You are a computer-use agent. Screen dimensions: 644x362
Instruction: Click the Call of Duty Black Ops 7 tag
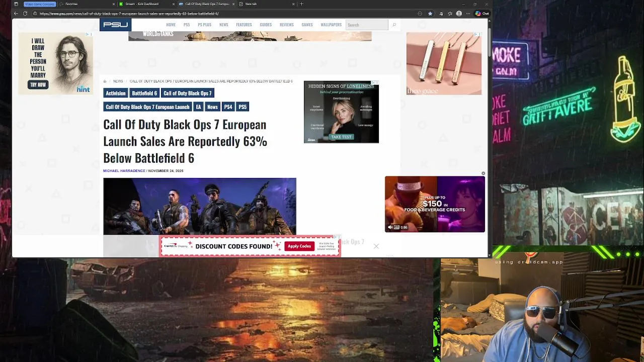pos(187,93)
